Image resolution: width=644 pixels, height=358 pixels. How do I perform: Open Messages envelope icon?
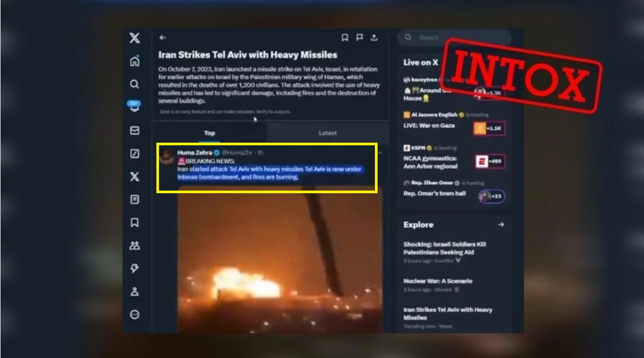point(135,131)
